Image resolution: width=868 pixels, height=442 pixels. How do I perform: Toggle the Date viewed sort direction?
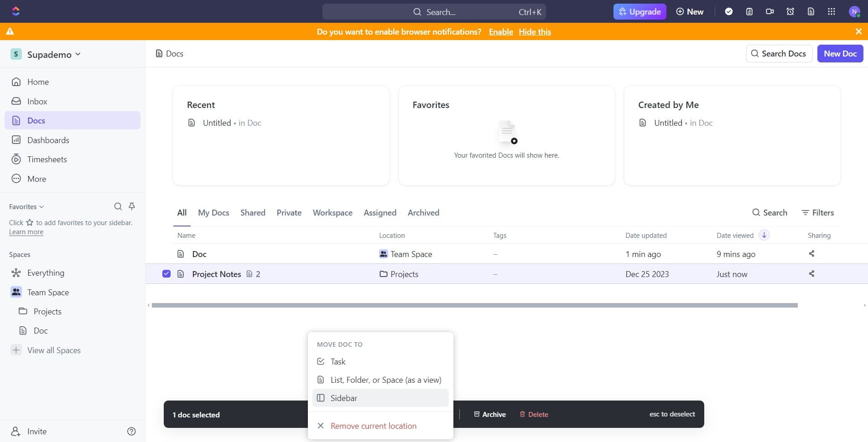pyautogui.click(x=764, y=235)
